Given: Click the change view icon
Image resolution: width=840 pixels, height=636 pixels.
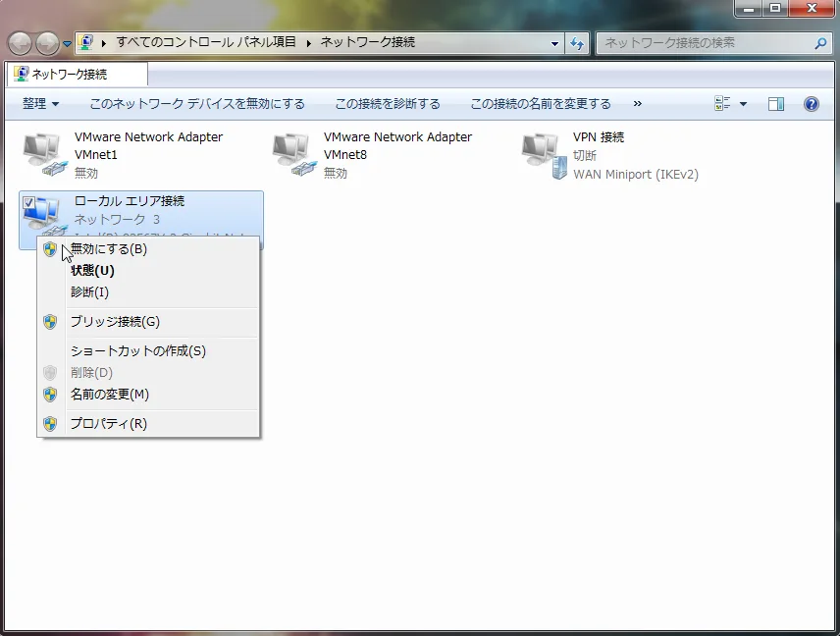Looking at the screenshot, I should click(722, 103).
